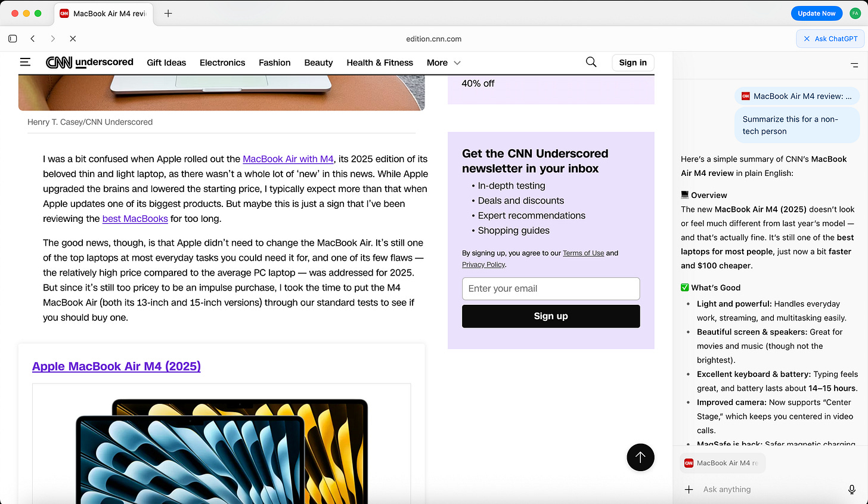This screenshot has height=504, width=868.
Task: Select the MacBook Air M4 review tab
Action: click(x=103, y=13)
